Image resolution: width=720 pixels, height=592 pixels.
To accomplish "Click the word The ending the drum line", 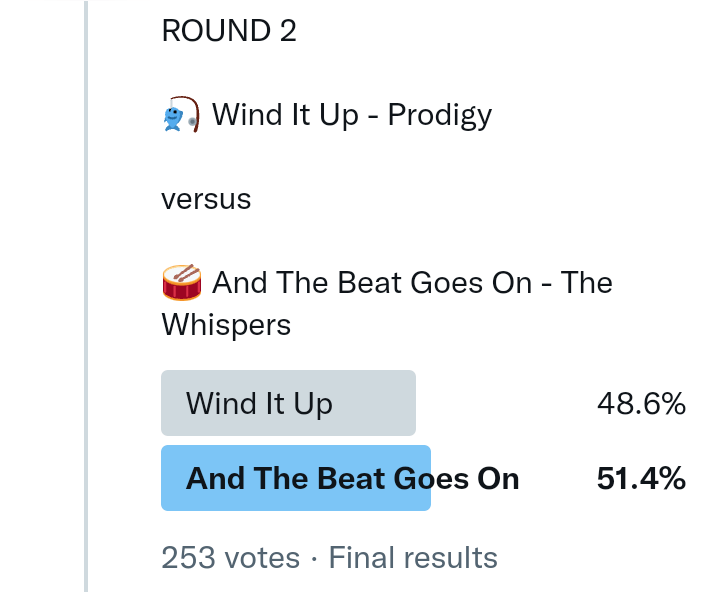I will pos(586,283).
